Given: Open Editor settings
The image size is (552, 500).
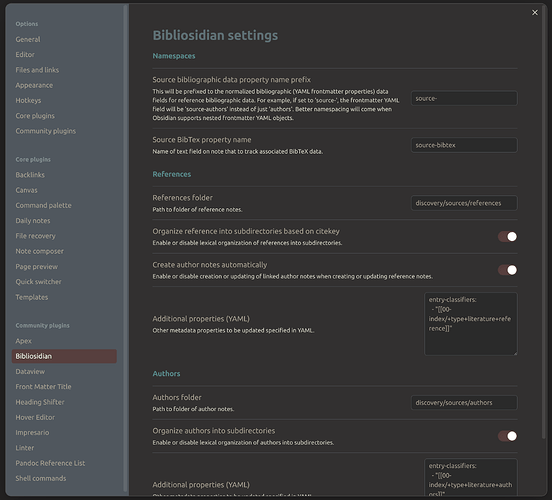Looking at the screenshot, I should point(25,55).
